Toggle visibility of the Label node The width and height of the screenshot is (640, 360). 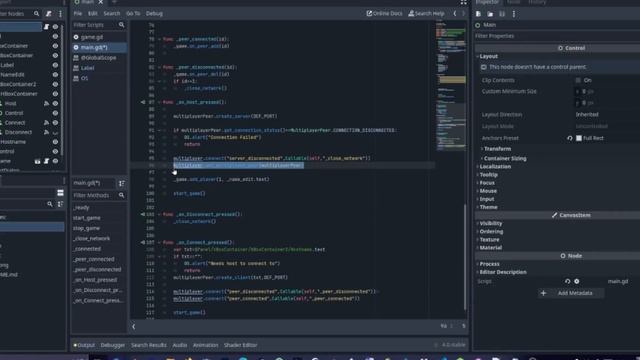pos(55,65)
